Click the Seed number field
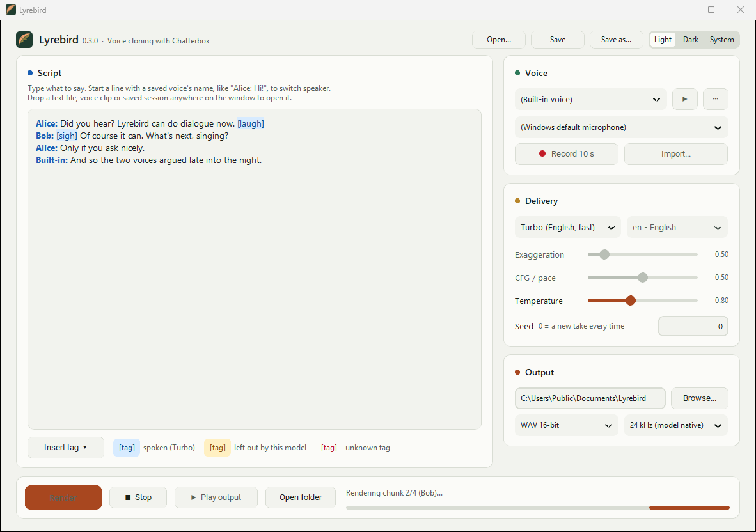This screenshot has height=532, width=756. (x=693, y=326)
